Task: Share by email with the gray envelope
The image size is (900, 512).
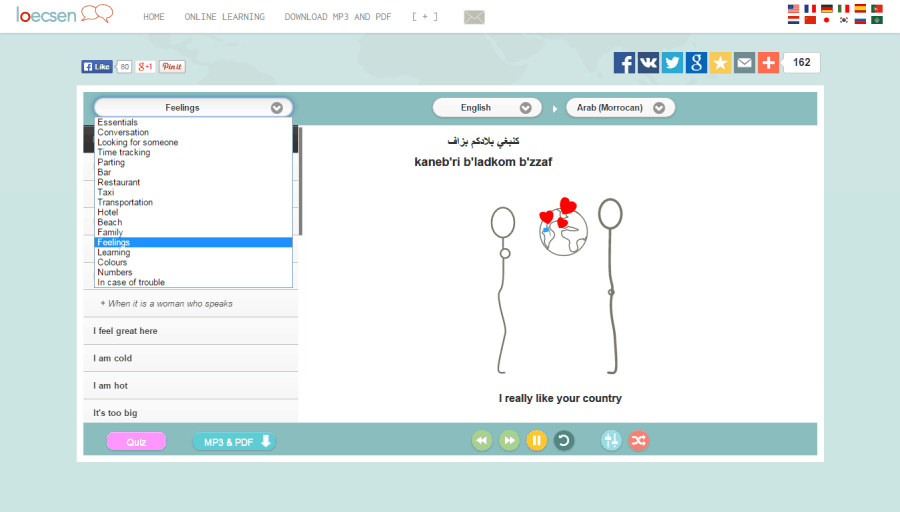Action: 744,63
